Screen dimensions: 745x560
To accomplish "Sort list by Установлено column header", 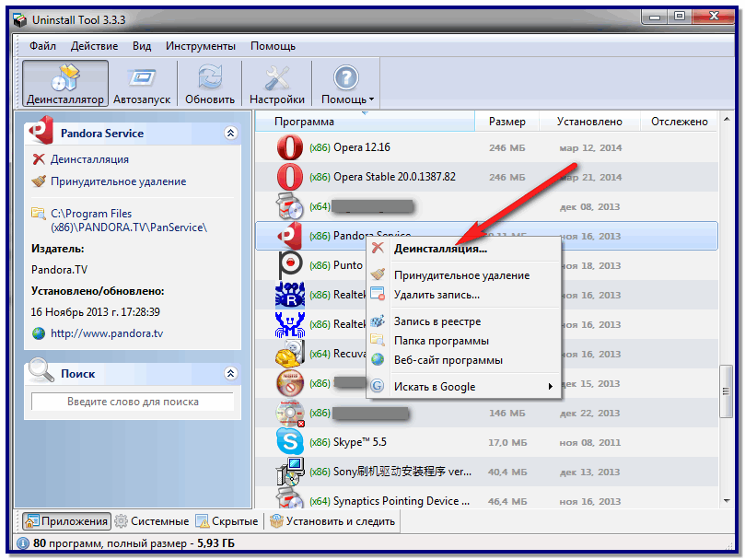I will (589, 122).
